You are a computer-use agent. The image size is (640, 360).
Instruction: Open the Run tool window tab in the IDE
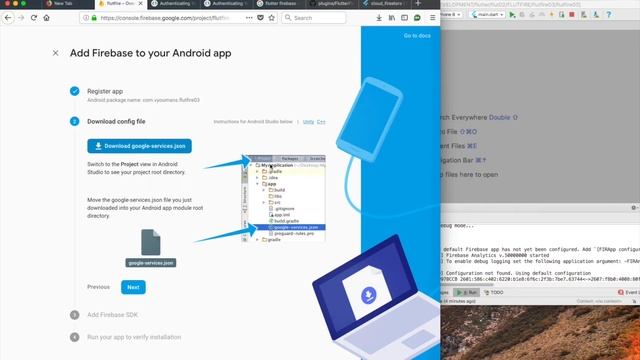[x=467, y=293]
